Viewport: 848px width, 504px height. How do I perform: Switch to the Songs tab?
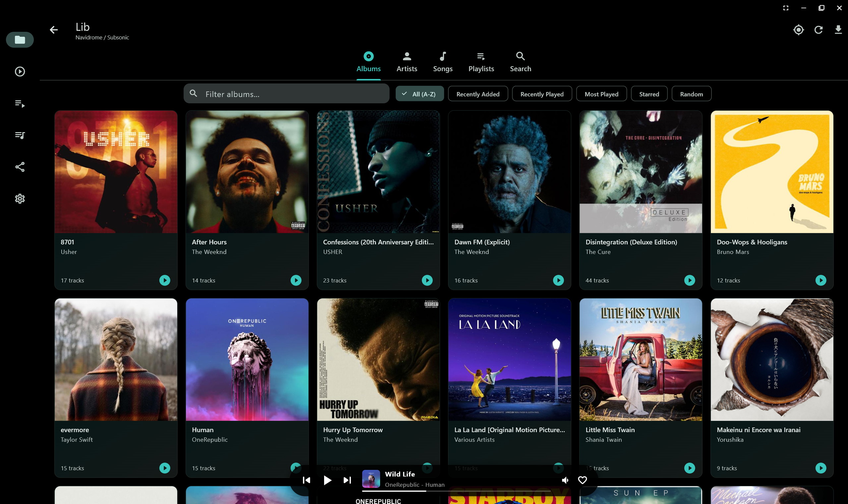click(x=442, y=62)
